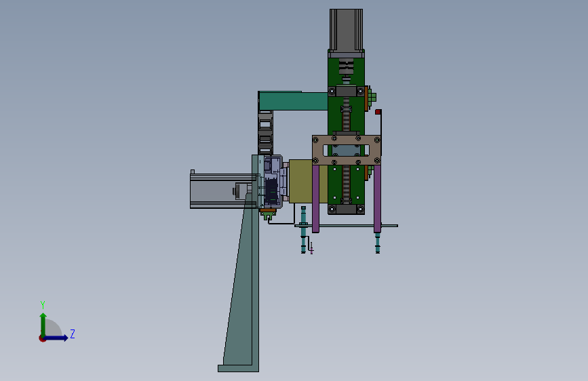Click the Z axis arrow of the triad
The image size is (588, 381).
(x=56, y=338)
